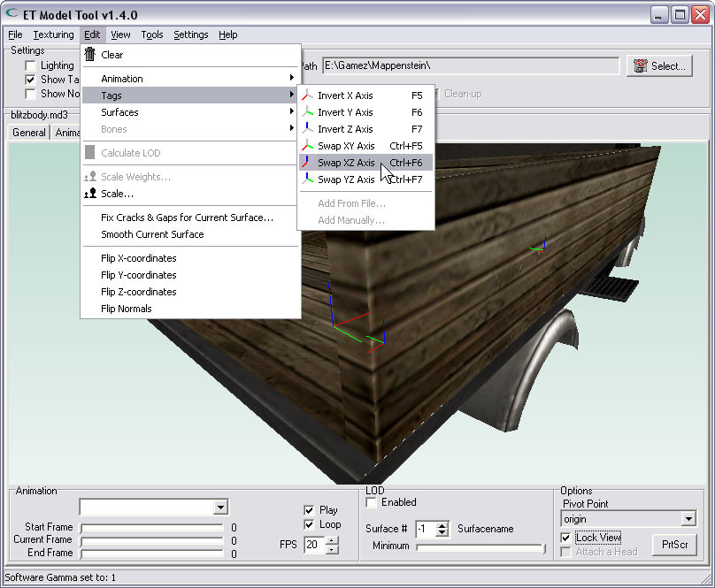
Task: Uncheck the Play checkbox
Action: click(x=309, y=510)
